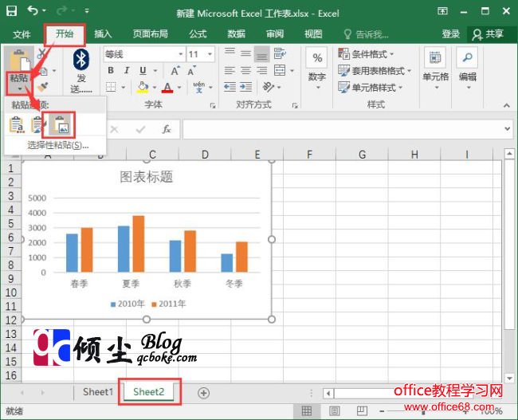Click Paste Special menu entry
518x420 pixels.
58,145
